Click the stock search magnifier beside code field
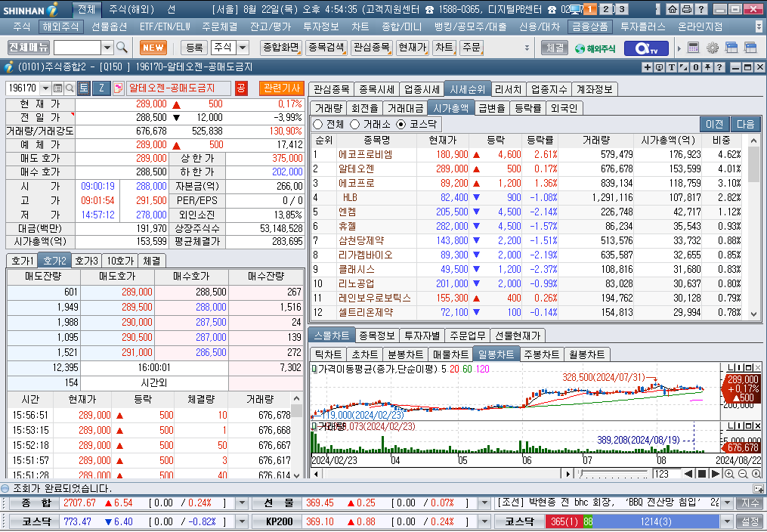Viewport: 767px width, 532px height. 70,88
